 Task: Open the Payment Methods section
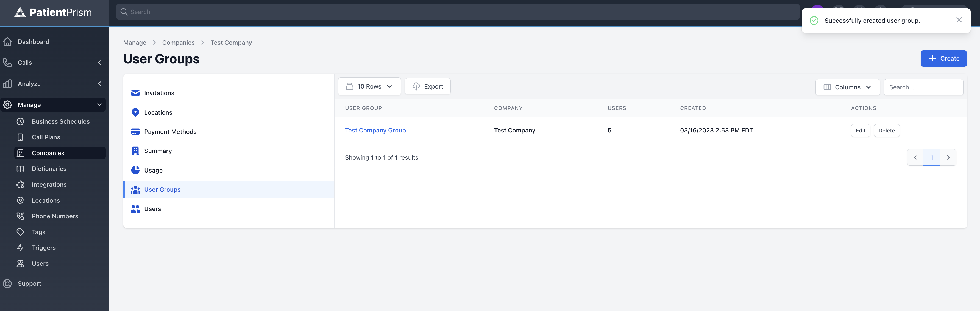click(x=229, y=132)
